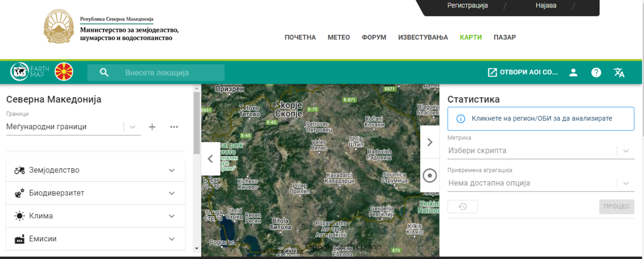Expand the Земјоделство section chevron

pos(172,170)
